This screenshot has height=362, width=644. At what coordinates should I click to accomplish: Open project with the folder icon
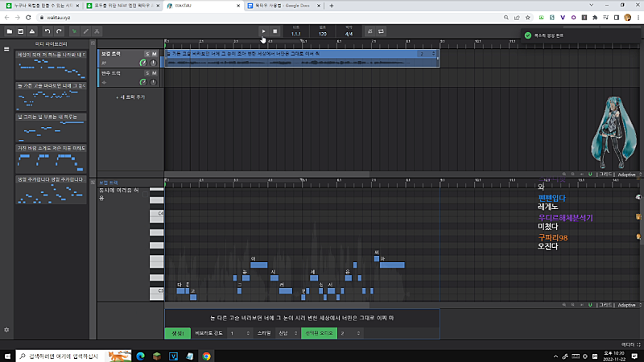click(x=9, y=31)
